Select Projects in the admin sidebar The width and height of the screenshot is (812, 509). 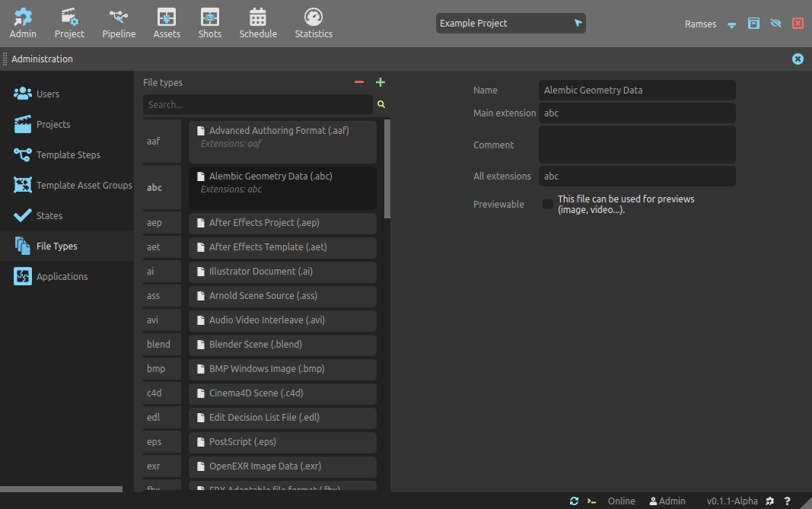coord(67,124)
